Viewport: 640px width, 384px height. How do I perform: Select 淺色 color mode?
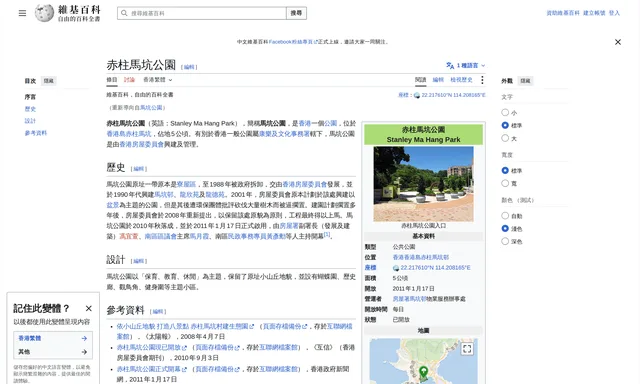pos(505,229)
